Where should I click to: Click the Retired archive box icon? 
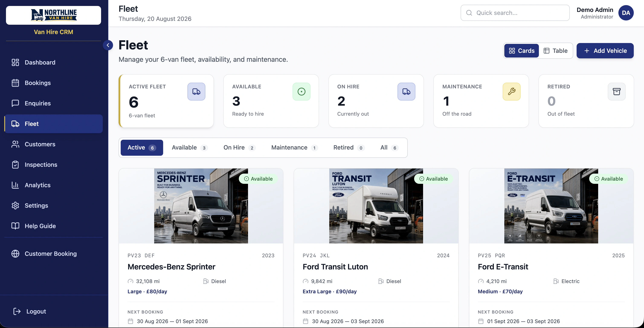(x=616, y=92)
